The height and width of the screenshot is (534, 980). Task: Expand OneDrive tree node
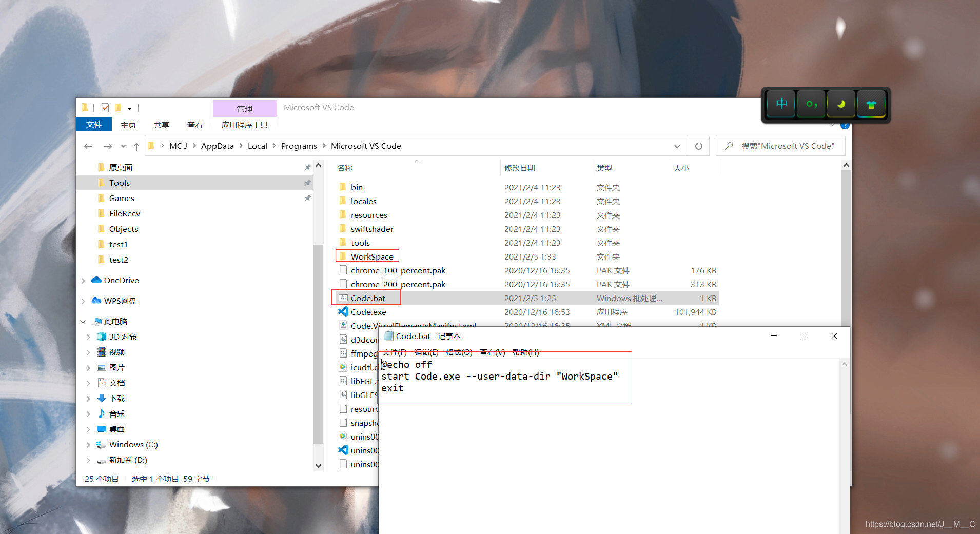83,281
